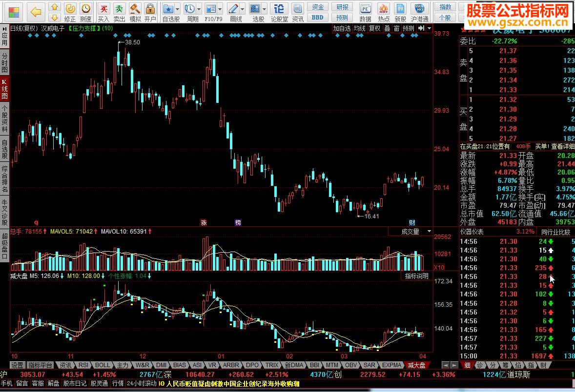Click the 买入 (buy) toolbar icon

103,9
